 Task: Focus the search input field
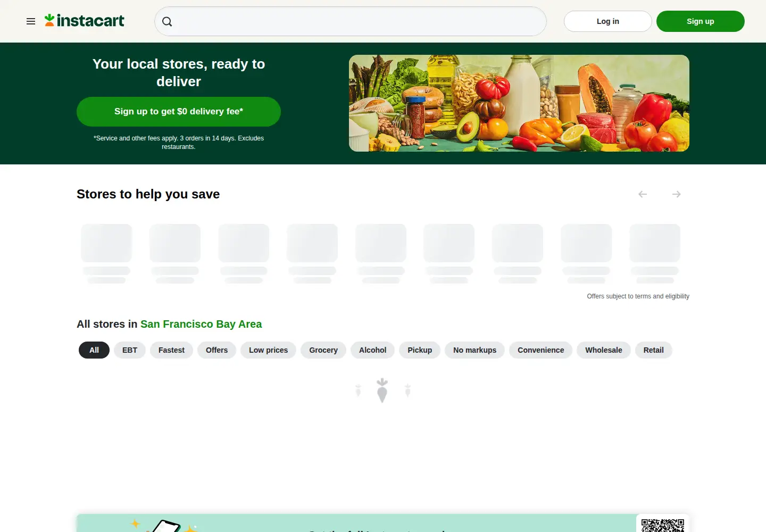(x=351, y=21)
